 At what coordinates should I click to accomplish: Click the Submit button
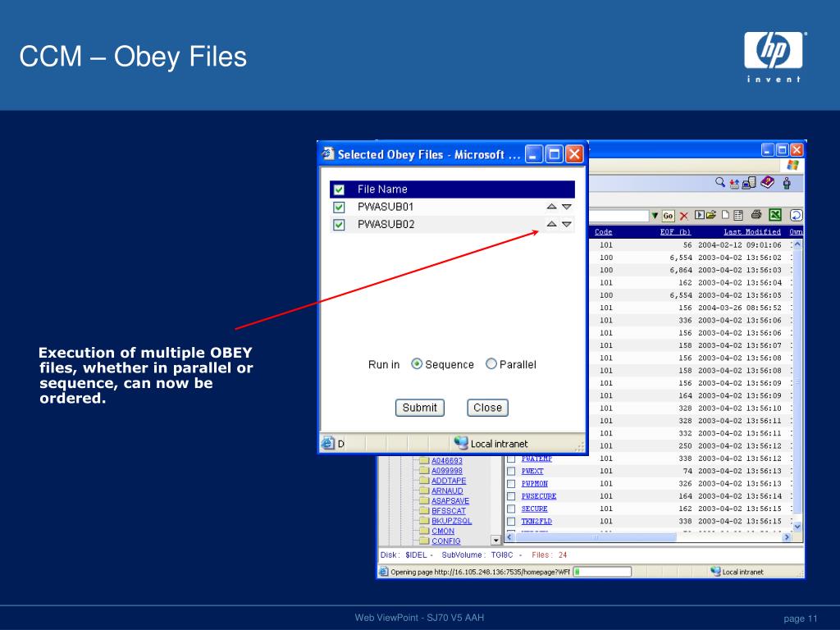pyautogui.click(x=419, y=408)
